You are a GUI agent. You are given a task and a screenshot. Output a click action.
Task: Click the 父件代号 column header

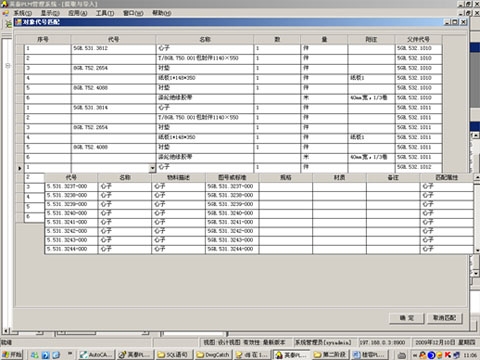click(x=418, y=39)
